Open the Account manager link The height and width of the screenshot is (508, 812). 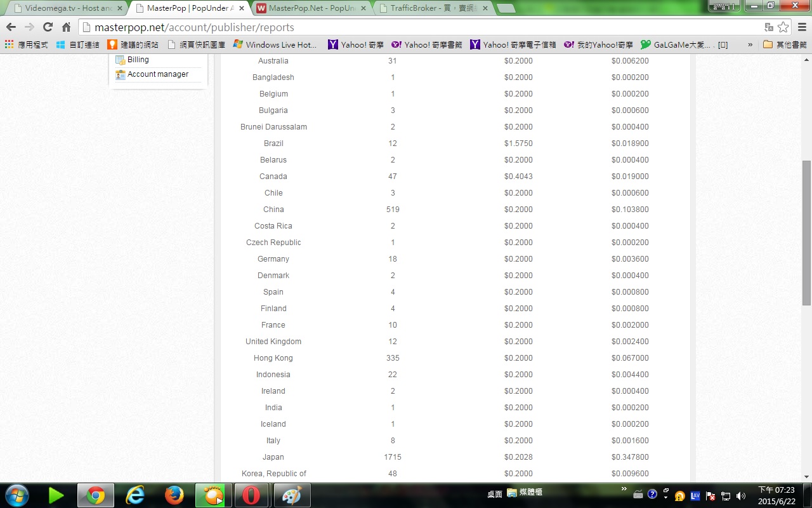coord(157,74)
